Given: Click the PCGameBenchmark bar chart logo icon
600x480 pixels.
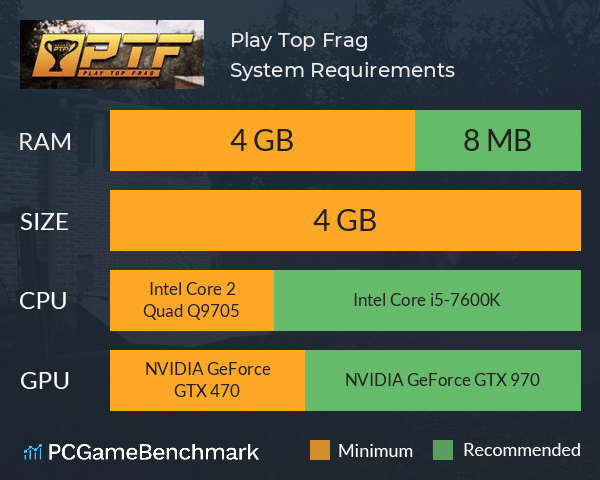Looking at the screenshot, I should click(33, 452).
